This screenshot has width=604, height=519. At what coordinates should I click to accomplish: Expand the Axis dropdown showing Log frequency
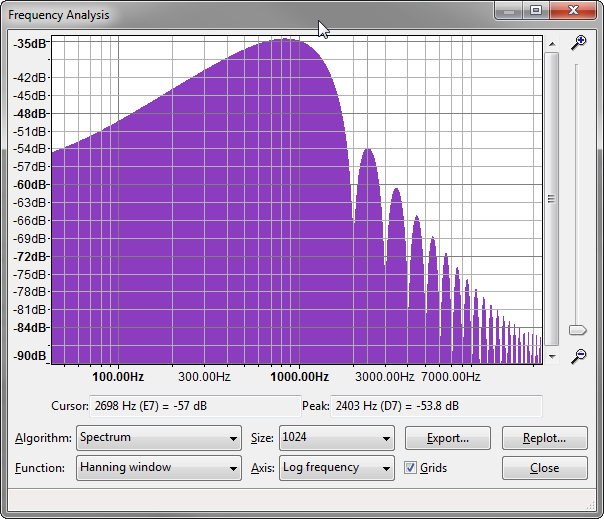336,467
